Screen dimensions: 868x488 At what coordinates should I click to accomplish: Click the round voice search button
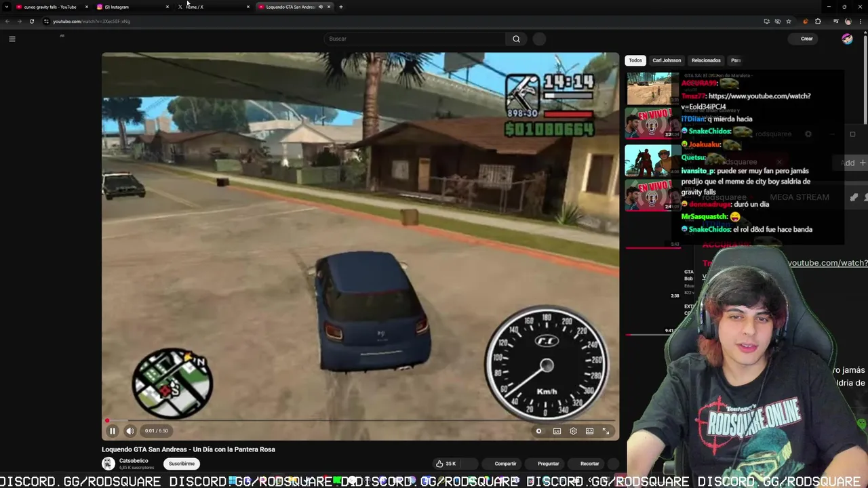click(x=539, y=39)
